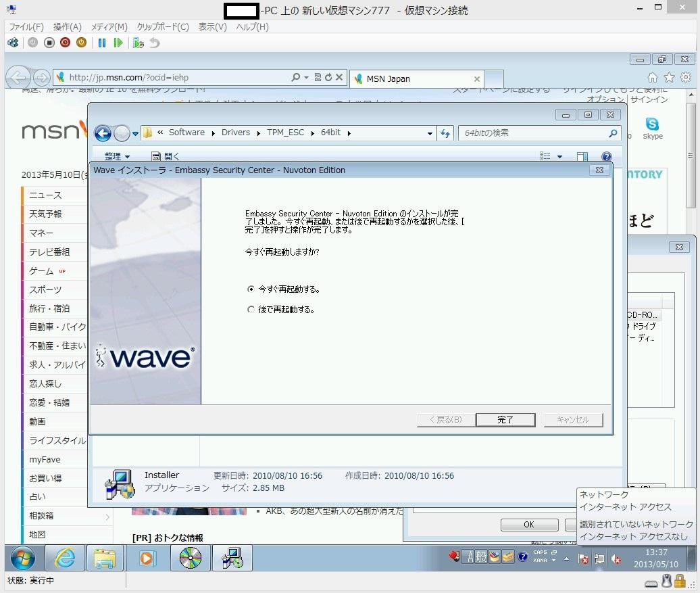700x593 pixels.
Task: Select the 今すぐ再起動する radio button
Action: click(251, 289)
